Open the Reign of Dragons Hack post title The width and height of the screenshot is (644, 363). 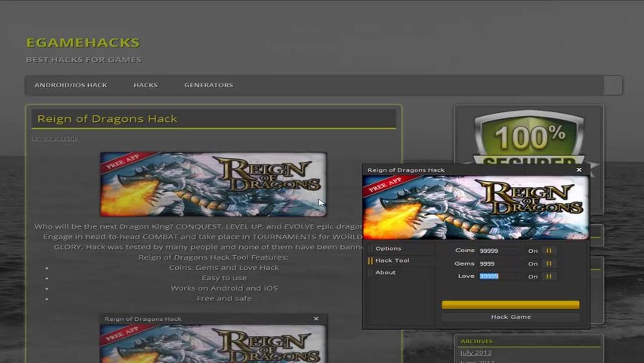107,119
